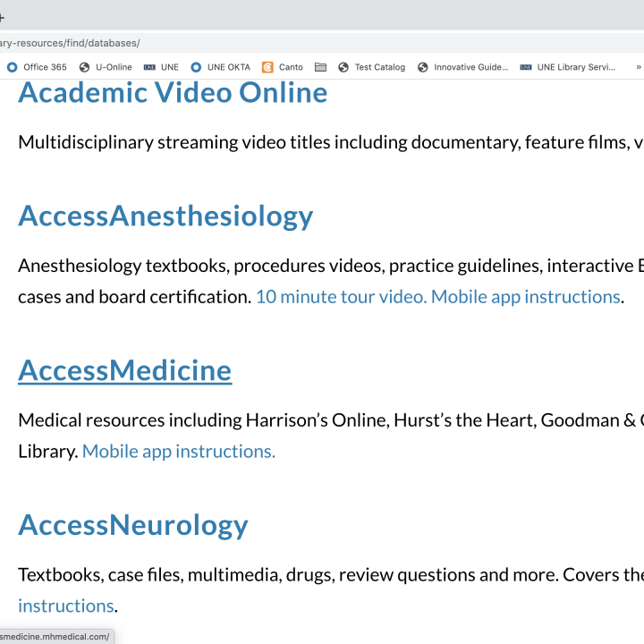Open the UNE Library Services bookmark
The image size is (644, 644).
(x=568, y=67)
